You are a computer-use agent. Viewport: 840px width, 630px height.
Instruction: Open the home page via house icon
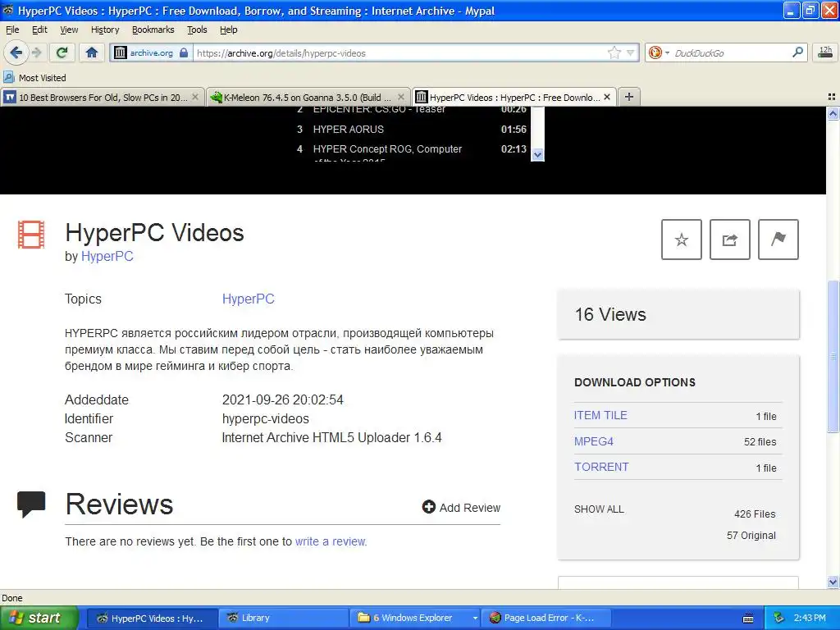92,52
